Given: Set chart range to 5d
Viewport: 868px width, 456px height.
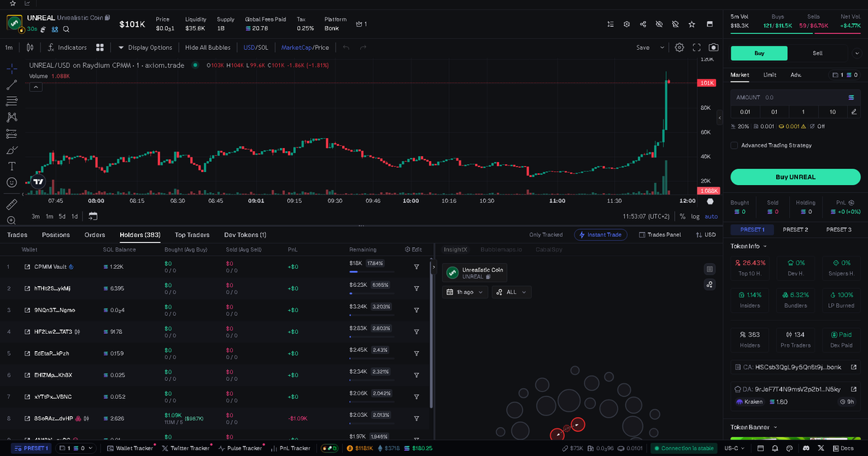Looking at the screenshot, I should tap(62, 216).
